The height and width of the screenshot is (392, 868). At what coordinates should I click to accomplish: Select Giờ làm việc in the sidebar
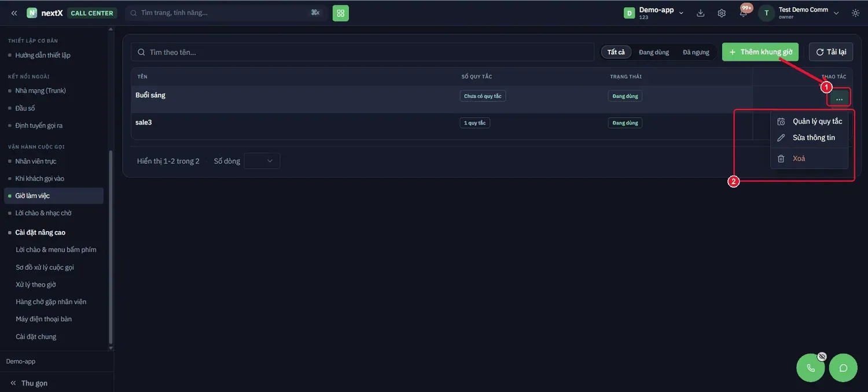pyautogui.click(x=54, y=196)
